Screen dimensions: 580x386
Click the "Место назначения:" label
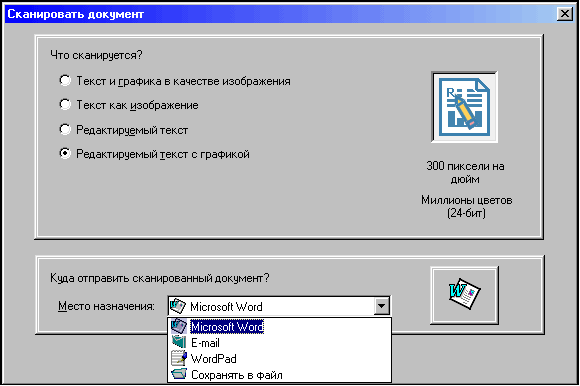coord(106,306)
